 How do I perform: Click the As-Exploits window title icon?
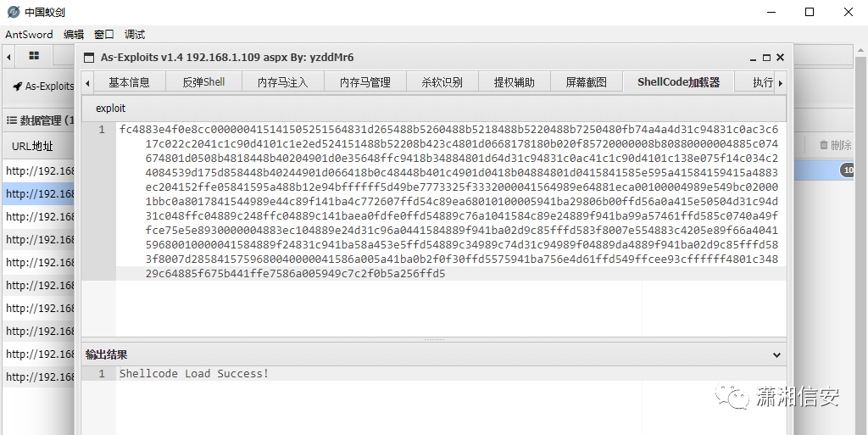(88, 58)
